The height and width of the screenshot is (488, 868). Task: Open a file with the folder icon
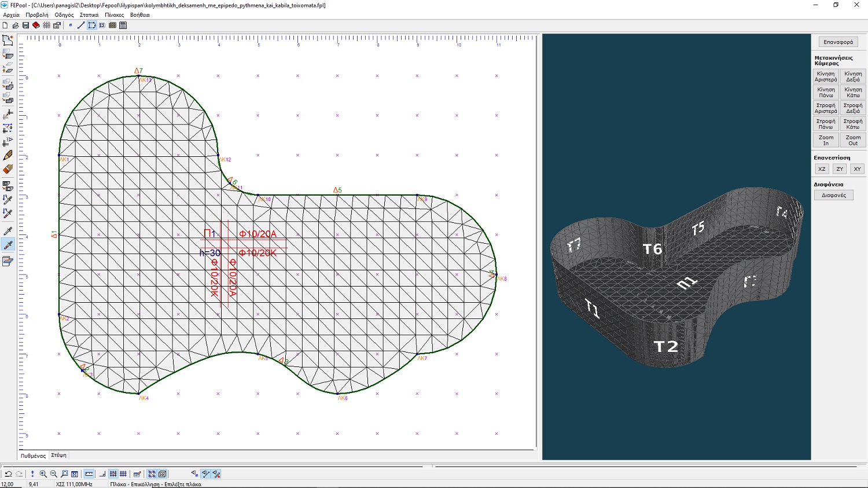pyautogui.click(x=16, y=25)
